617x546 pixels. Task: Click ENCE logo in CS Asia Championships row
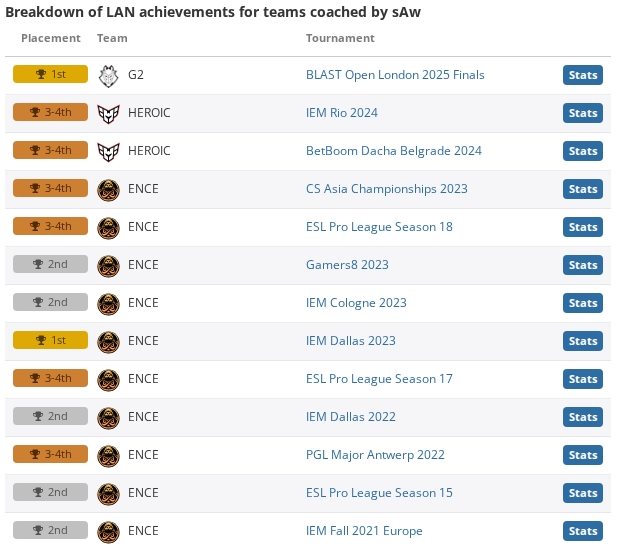coord(108,190)
